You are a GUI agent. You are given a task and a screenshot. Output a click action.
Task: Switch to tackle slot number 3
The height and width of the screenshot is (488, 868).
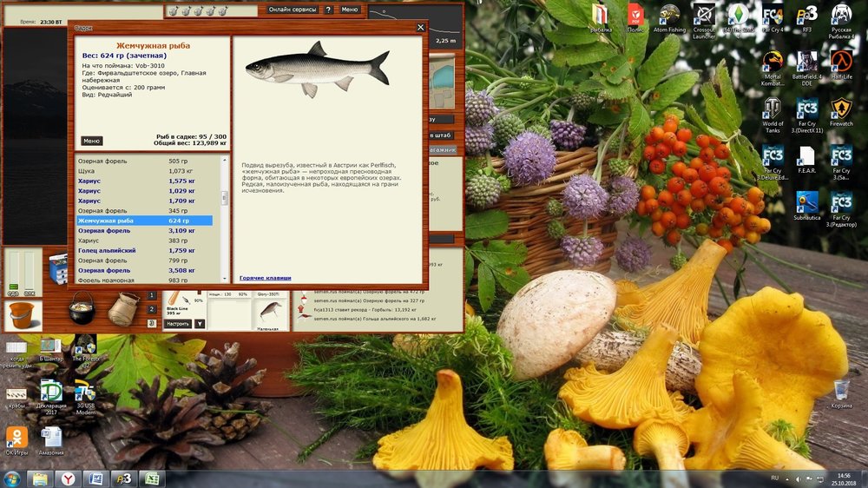[x=151, y=323]
